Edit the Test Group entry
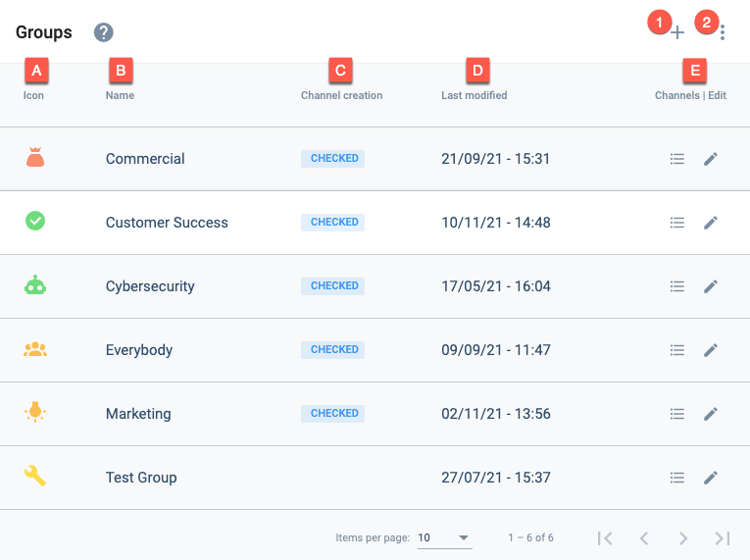Viewport: 750px width, 560px height. click(711, 478)
